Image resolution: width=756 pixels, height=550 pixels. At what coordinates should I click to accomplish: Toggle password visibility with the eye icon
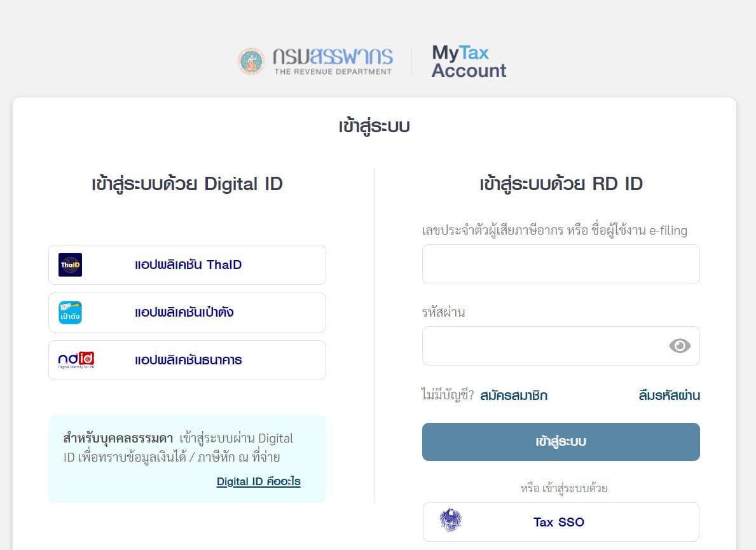pyautogui.click(x=680, y=346)
